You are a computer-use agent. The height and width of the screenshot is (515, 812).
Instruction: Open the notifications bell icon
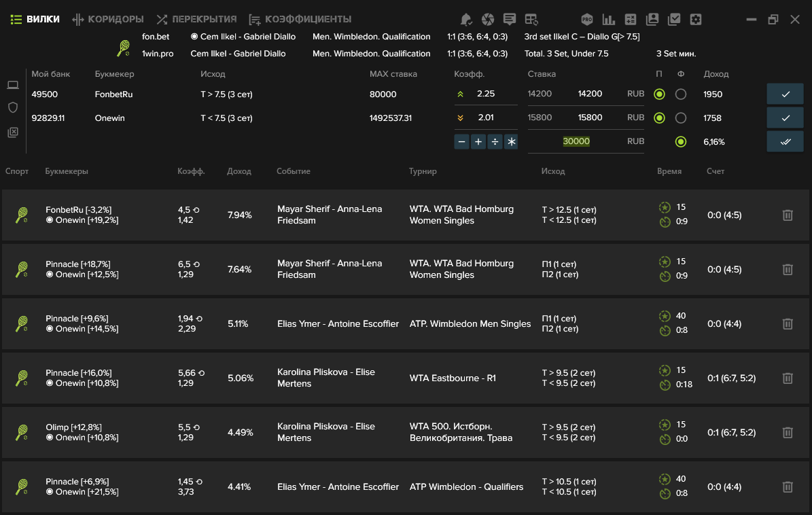(465, 19)
